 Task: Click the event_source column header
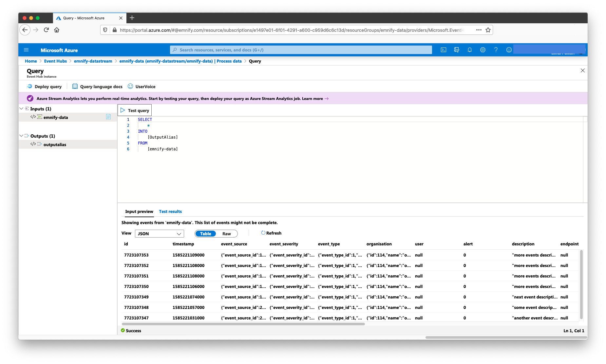(x=234, y=244)
